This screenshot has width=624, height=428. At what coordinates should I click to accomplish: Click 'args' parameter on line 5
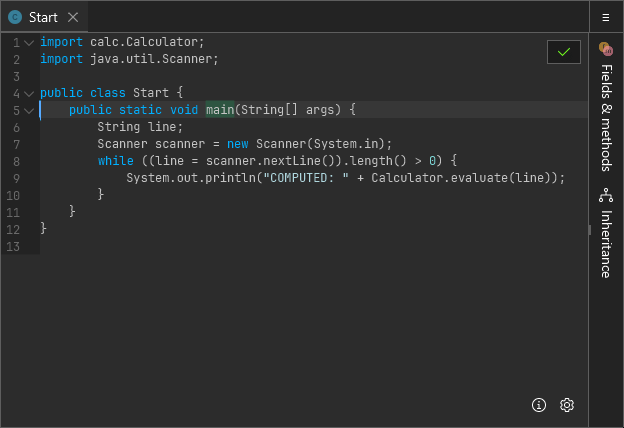point(320,110)
